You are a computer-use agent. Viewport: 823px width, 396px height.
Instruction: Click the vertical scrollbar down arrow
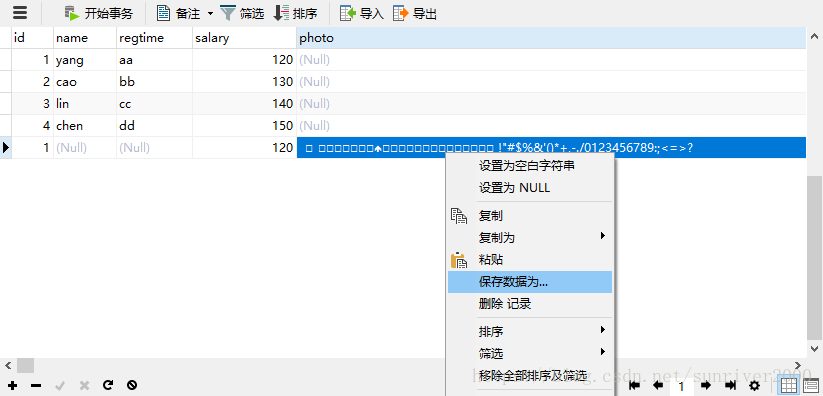pos(815,348)
